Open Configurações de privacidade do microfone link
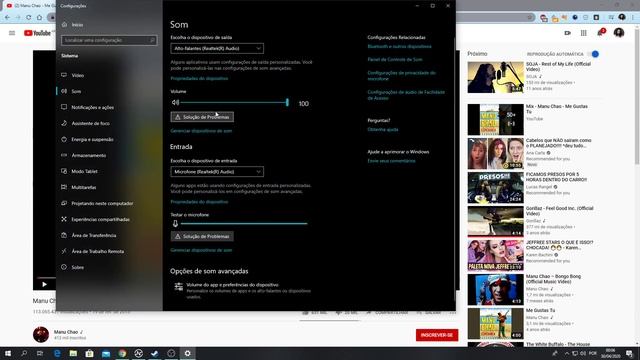The image size is (640, 360). click(x=402, y=76)
